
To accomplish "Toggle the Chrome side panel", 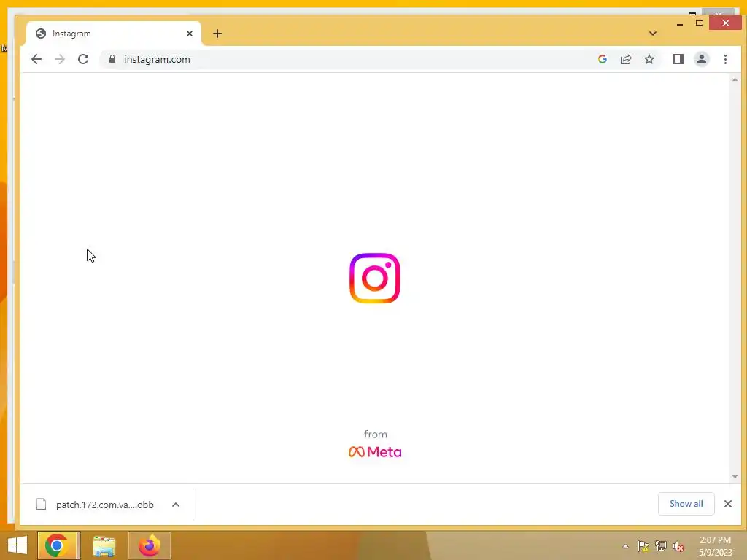I will pyautogui.click(x=678, y=59).
